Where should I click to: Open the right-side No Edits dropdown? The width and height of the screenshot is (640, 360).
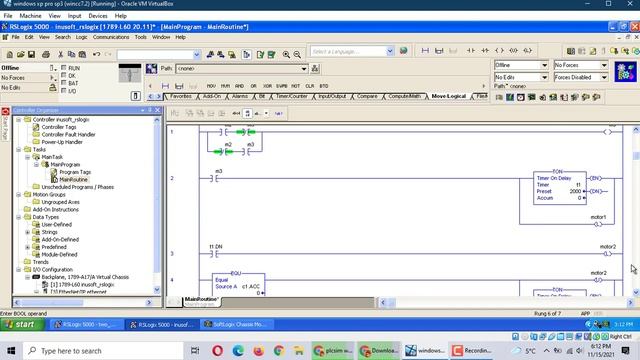point(544,77)
